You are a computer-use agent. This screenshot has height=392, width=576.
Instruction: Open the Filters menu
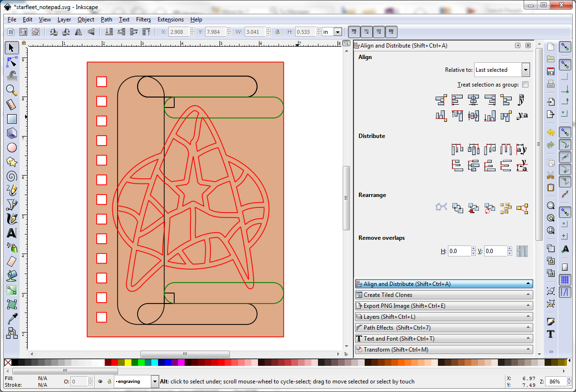tap(143, 20)
